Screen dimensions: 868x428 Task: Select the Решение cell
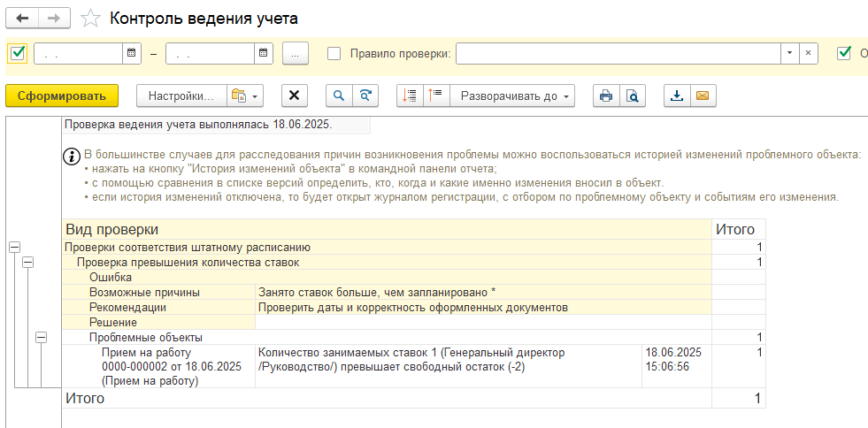point(158,323)
